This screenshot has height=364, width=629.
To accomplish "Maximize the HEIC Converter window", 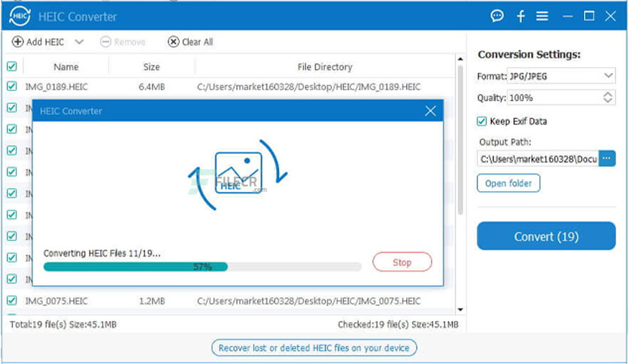I will pos(589,16).
